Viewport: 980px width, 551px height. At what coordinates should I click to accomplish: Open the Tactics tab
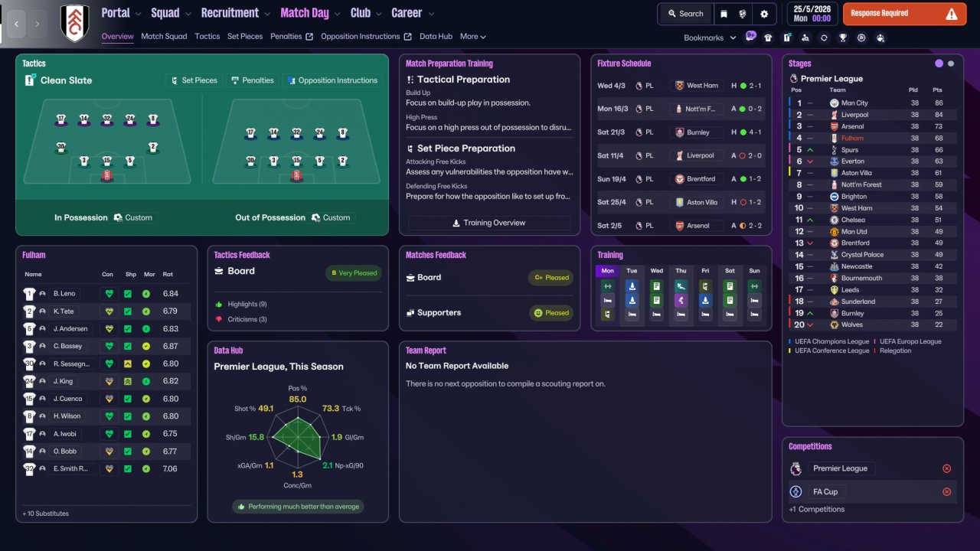207,36
